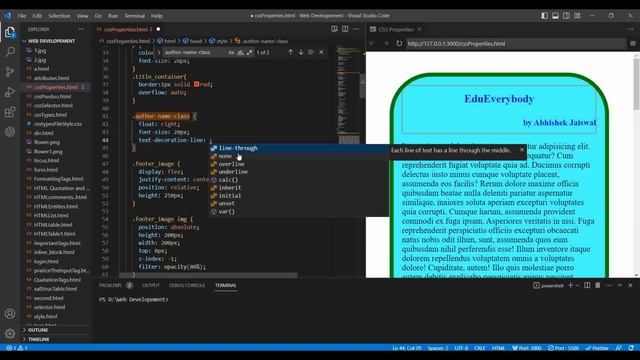Screen dimensions: 640x360
Task: Select unset suggestion
Action: [299, 203]
